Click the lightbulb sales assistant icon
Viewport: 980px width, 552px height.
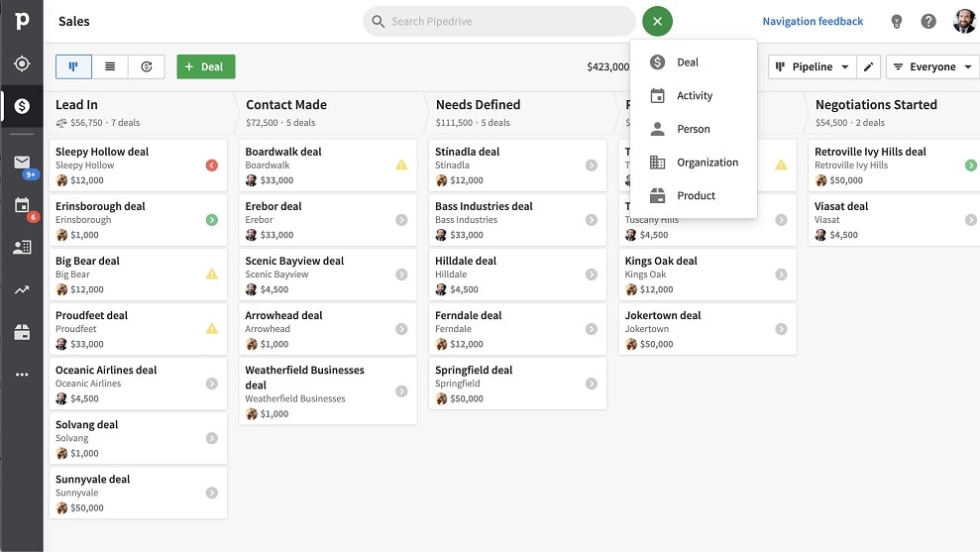(896, 21)
